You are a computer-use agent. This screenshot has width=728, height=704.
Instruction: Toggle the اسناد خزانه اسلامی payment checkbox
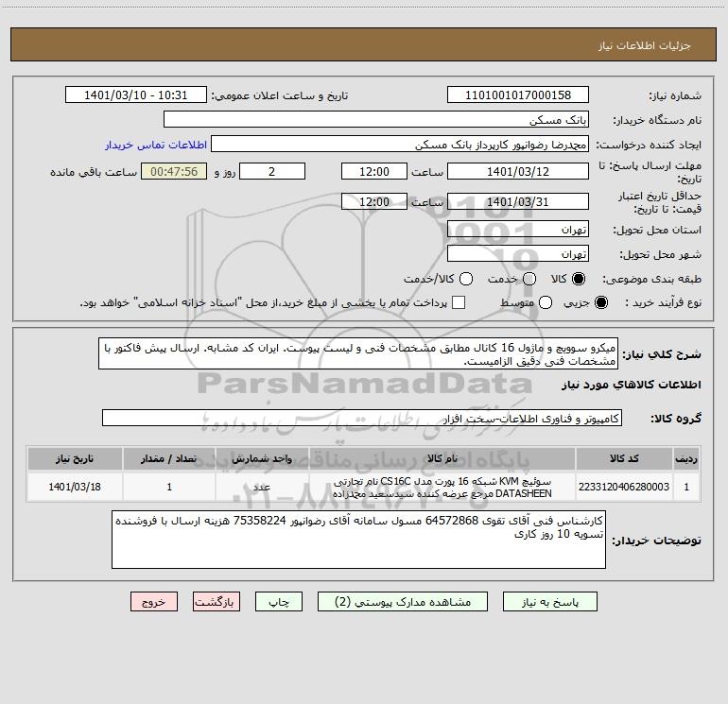459,302
